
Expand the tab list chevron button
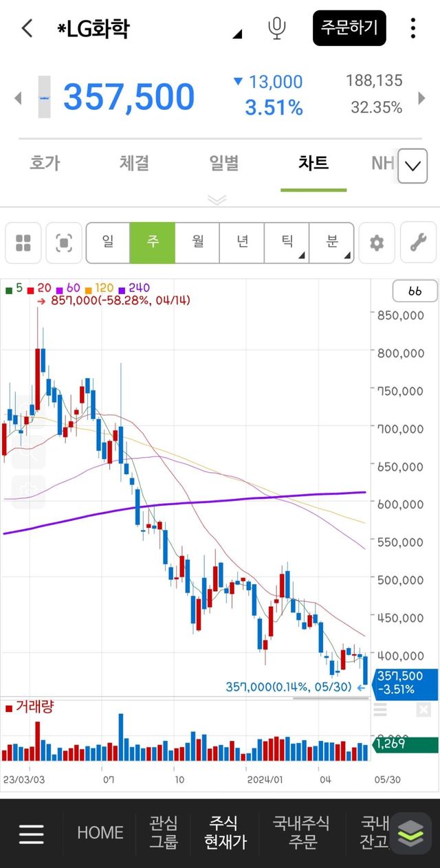coord(412,166)
